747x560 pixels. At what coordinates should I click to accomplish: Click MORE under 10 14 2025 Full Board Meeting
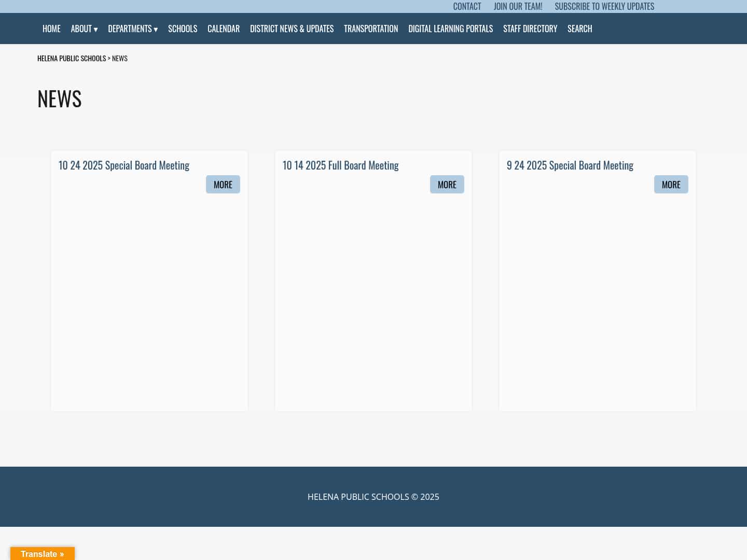pos(447,184)
